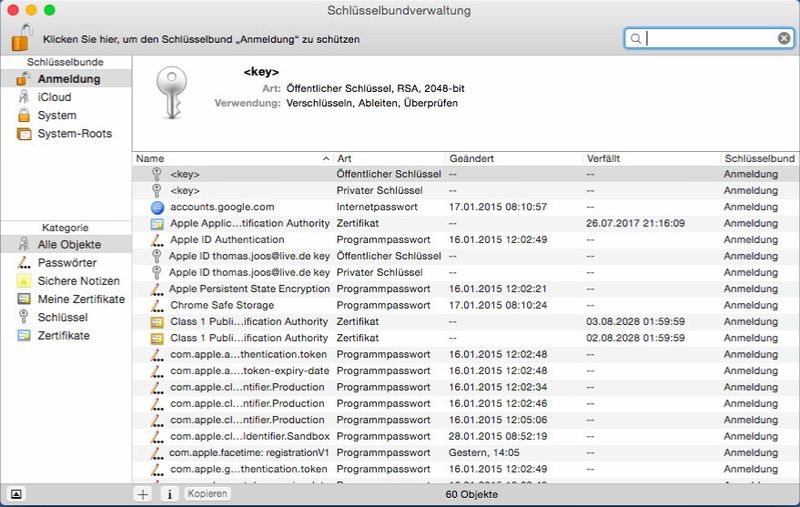Viewport: 800px width, 507px height.
Task: Select Production entry changed 16.01.2015 12:05:06
Action: pos(466,420)
